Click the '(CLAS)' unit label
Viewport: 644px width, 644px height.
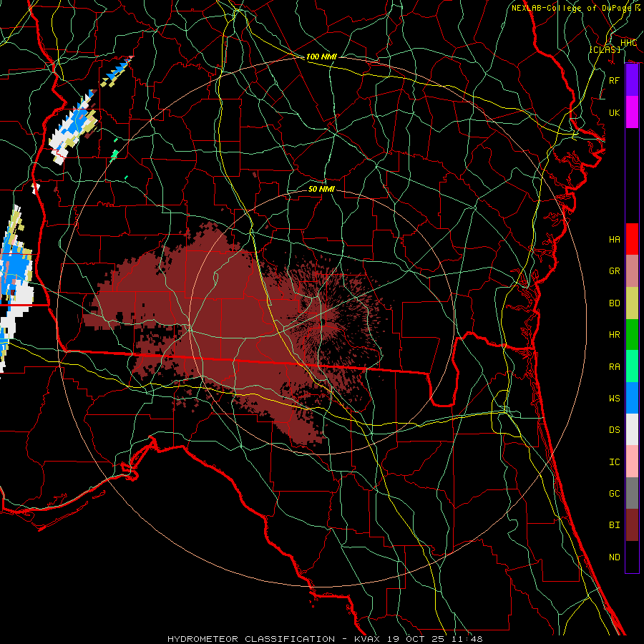coord(605,49)
